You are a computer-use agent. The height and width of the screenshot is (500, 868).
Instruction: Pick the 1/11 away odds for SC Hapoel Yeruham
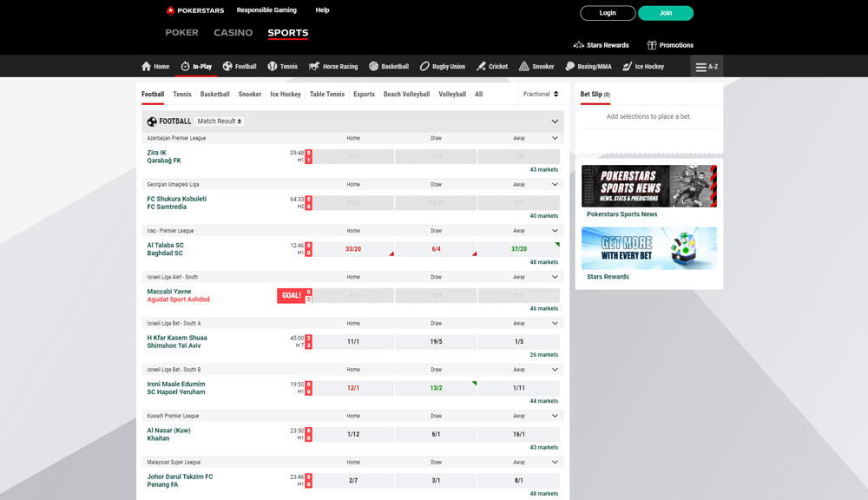[519, 387]
